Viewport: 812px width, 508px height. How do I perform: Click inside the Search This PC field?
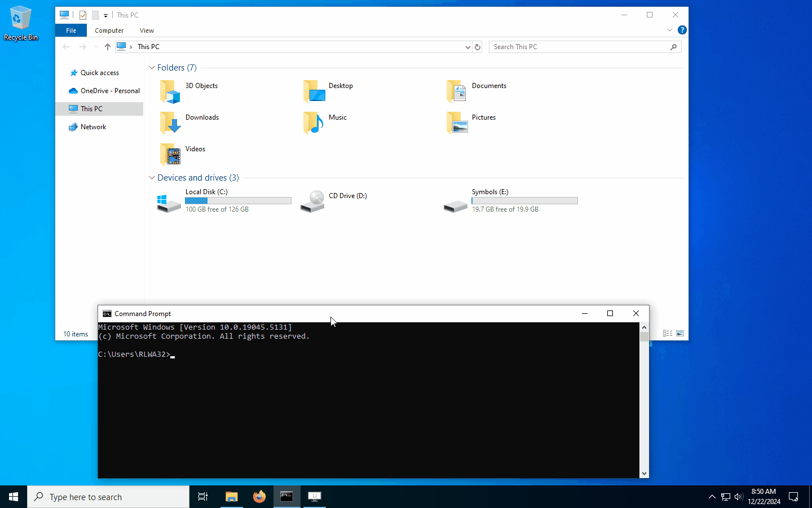[581, 47]
